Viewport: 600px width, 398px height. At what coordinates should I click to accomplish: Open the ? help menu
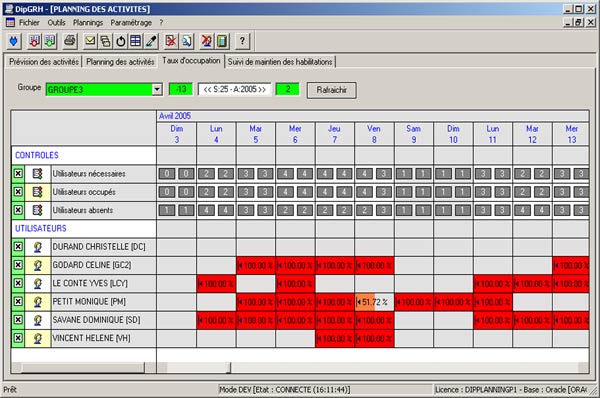click(x=161, y=23)
